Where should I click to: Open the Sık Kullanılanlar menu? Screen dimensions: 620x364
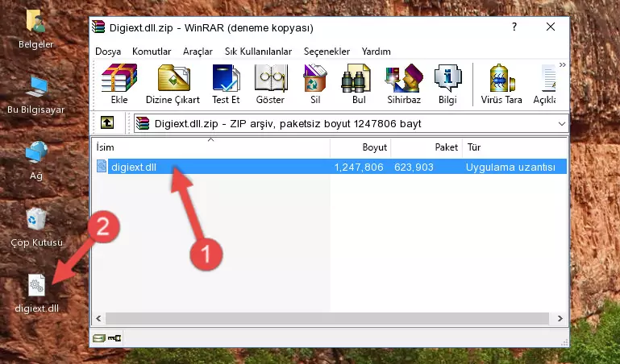tap(258, 52)
